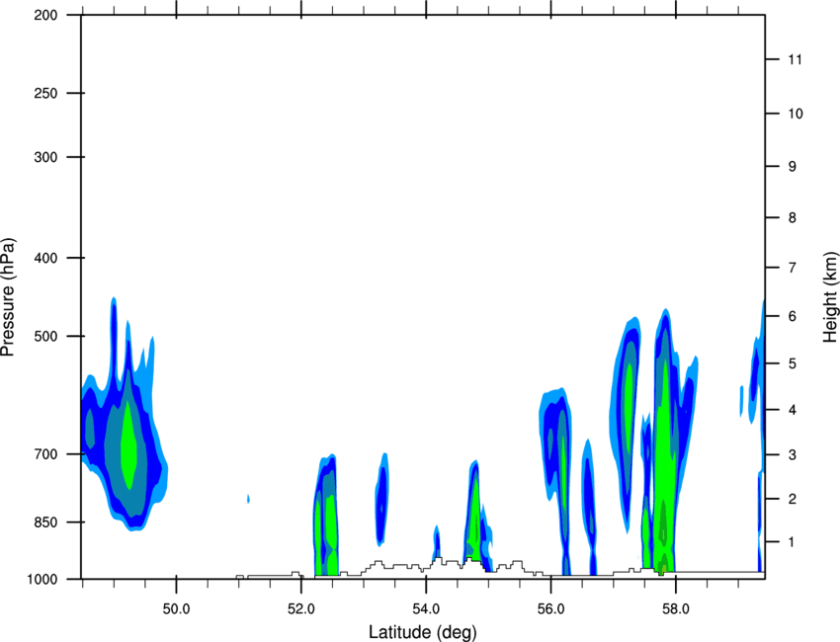Viewport: 840px width, 642px height.
Task: Click the 500 pressure axis label
Action: 45,336
